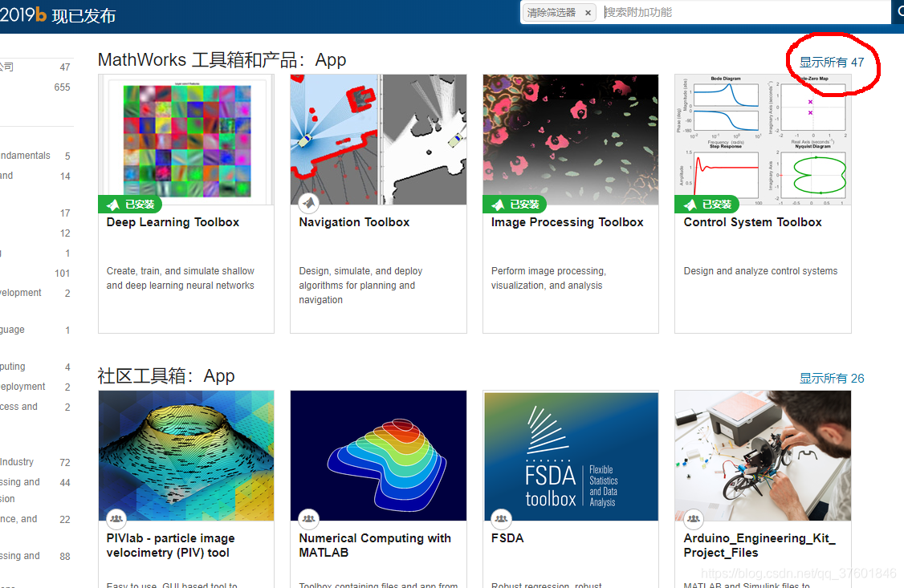
Task: Click community icon on PIVlab card
Action: 116,519
